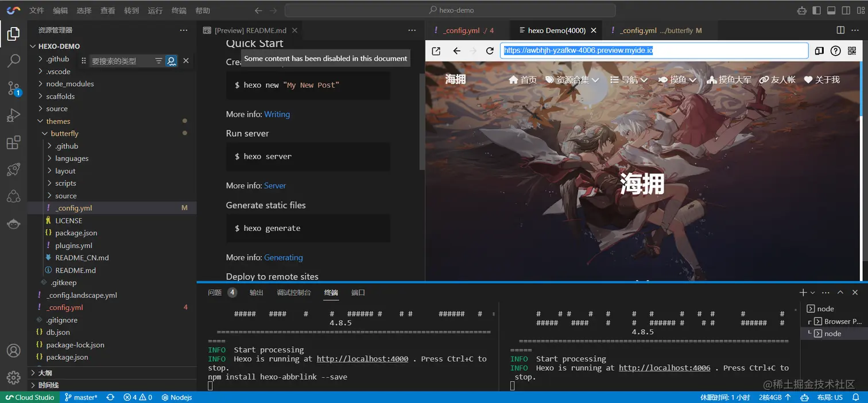Click the Cloud Studio logo icon
Viewport: 868px width, 403px height.
click(13, 10)
